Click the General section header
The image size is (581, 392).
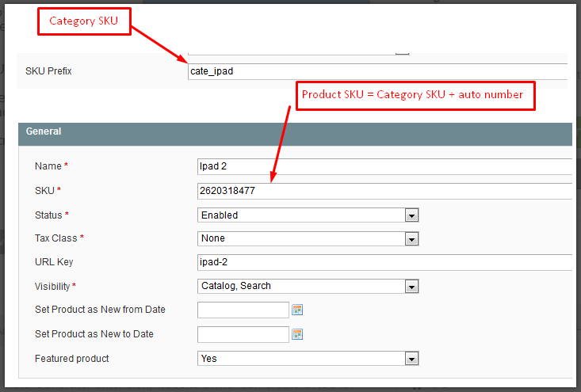click(x=295, y=134)
